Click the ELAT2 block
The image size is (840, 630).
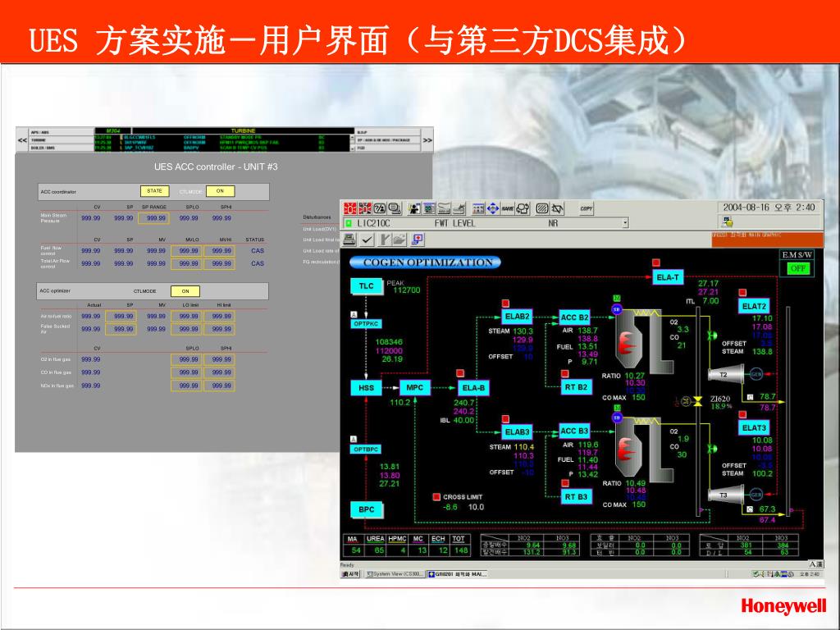tap(754, 307)
